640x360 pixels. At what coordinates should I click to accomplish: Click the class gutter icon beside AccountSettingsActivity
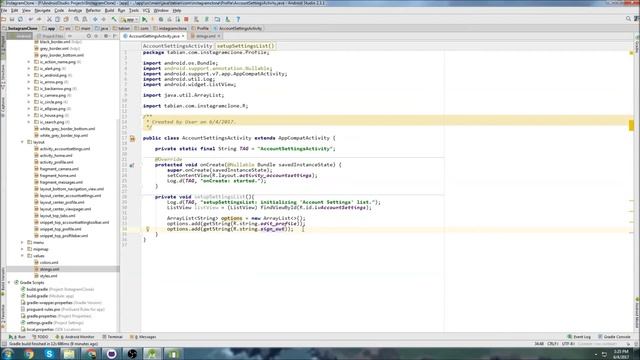tap(132, 139)
